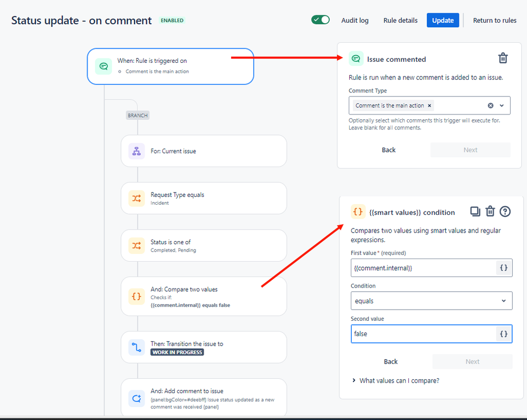Image resolution: width=527 pixels, height=420 pixels.
Task: Click Back in smart values condition panel
Action: 390,361
